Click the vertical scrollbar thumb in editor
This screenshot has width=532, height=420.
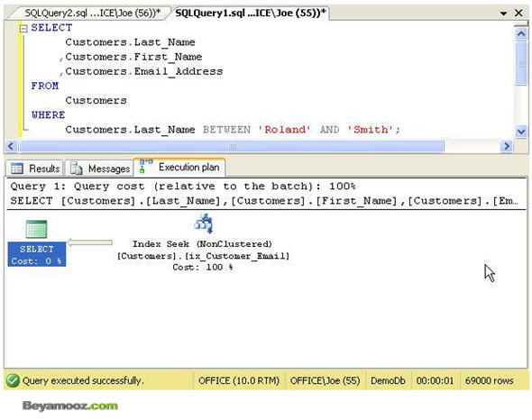pos(521,63)
